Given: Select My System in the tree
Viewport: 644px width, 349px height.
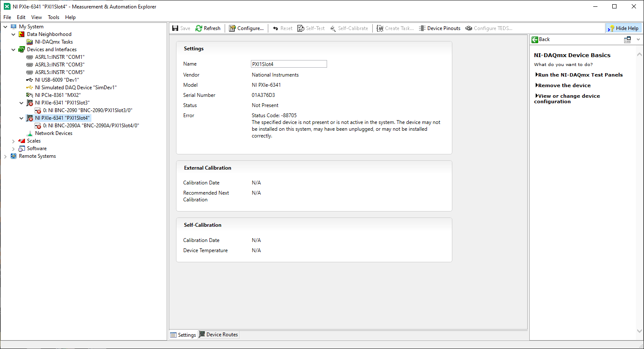Looking at the screenshot, I should coord(31,27).
